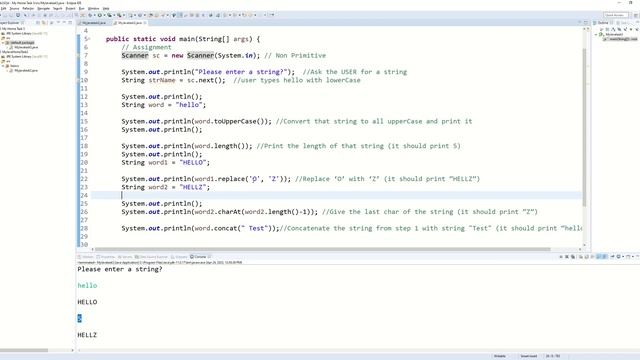Toggle code folding on line 5
This screenshot has width=640, height=360.
(x=90, y=39)
